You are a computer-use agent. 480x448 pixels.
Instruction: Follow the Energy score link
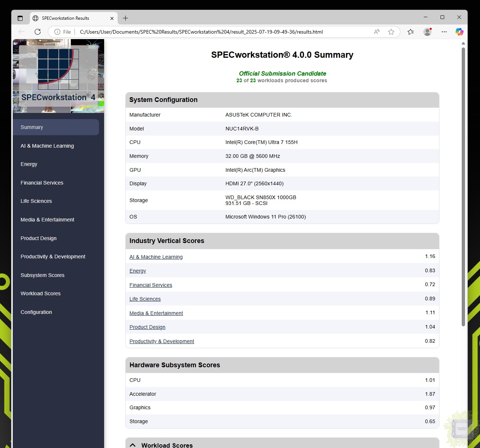coord(138,271)
